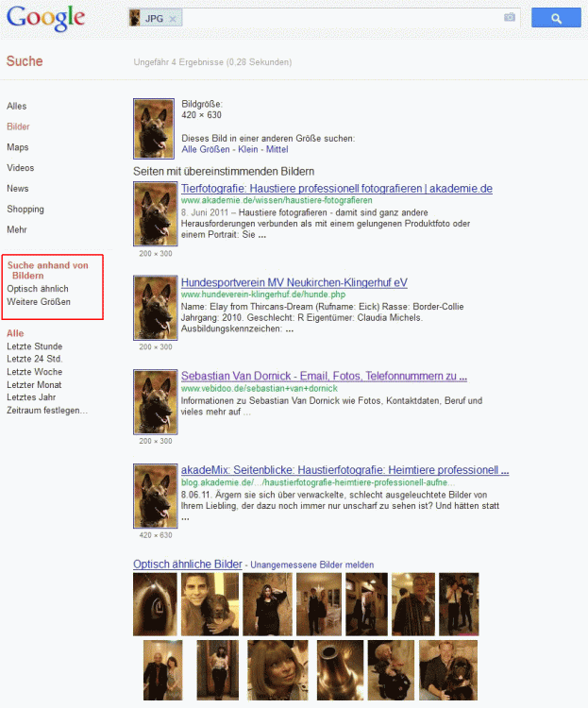
Task: Click the uploaded dog image thumbnail at top
Action: 155,129
